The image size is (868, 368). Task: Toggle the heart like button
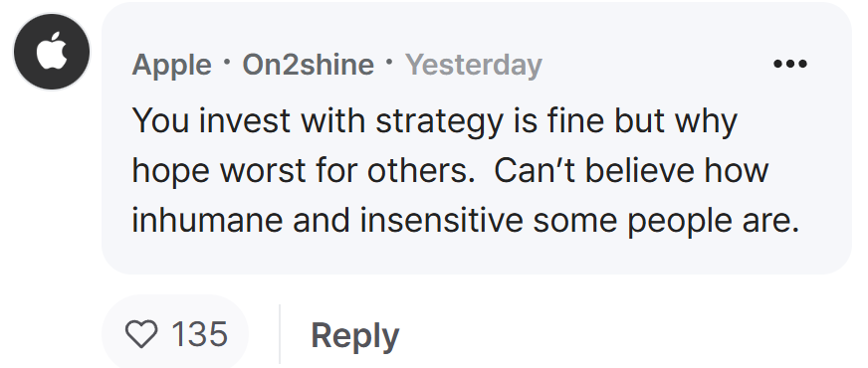coord(141,334)
